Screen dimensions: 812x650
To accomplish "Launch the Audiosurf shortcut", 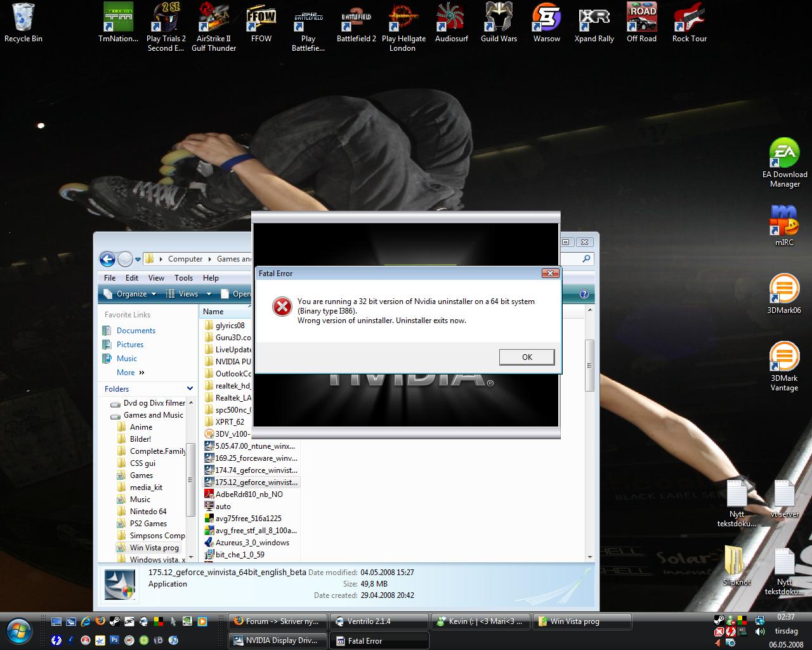I will pyautogui.click(x=452, y=23).
